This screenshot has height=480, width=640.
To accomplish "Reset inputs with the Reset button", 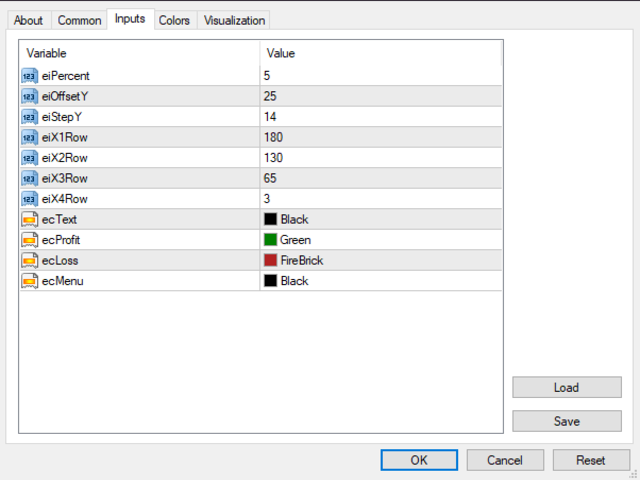I will pos(591,460).
